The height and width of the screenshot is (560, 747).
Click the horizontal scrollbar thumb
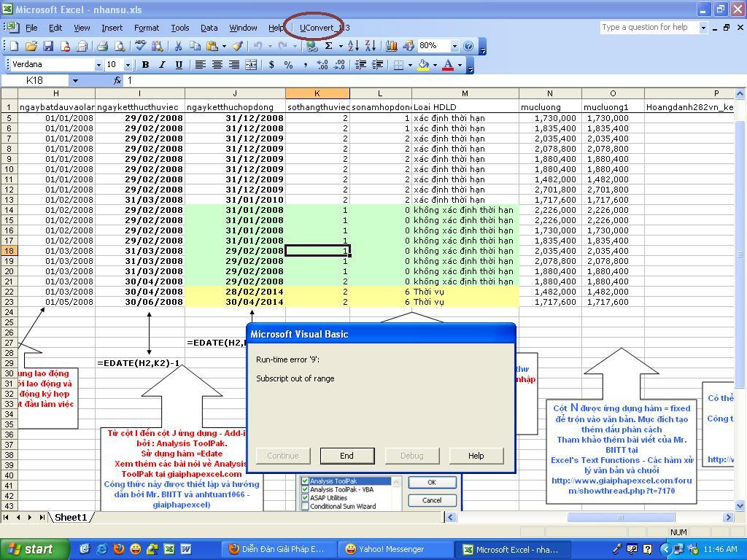point(621,517)
